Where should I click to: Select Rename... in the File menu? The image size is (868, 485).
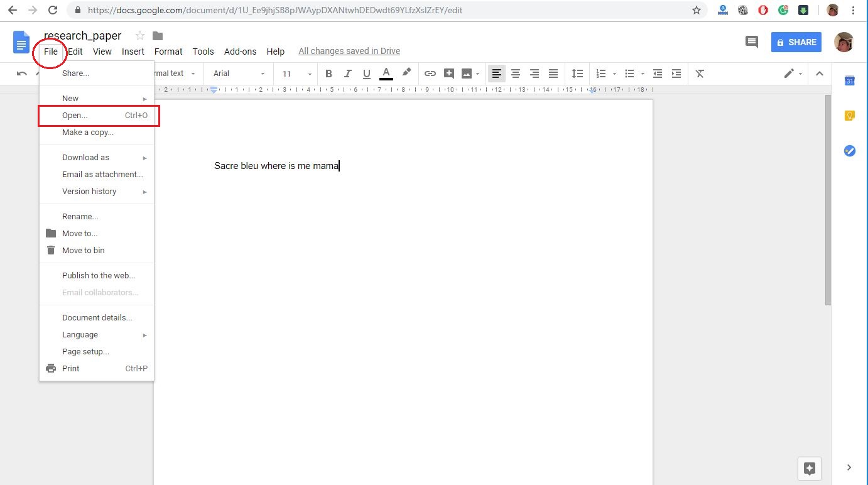click(x=97, y=217)
